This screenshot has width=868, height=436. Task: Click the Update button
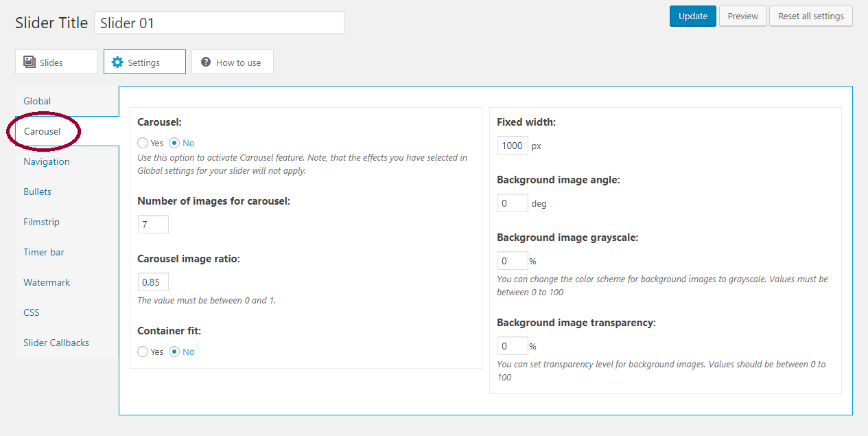pyautogui.click(x=693, y=16)
